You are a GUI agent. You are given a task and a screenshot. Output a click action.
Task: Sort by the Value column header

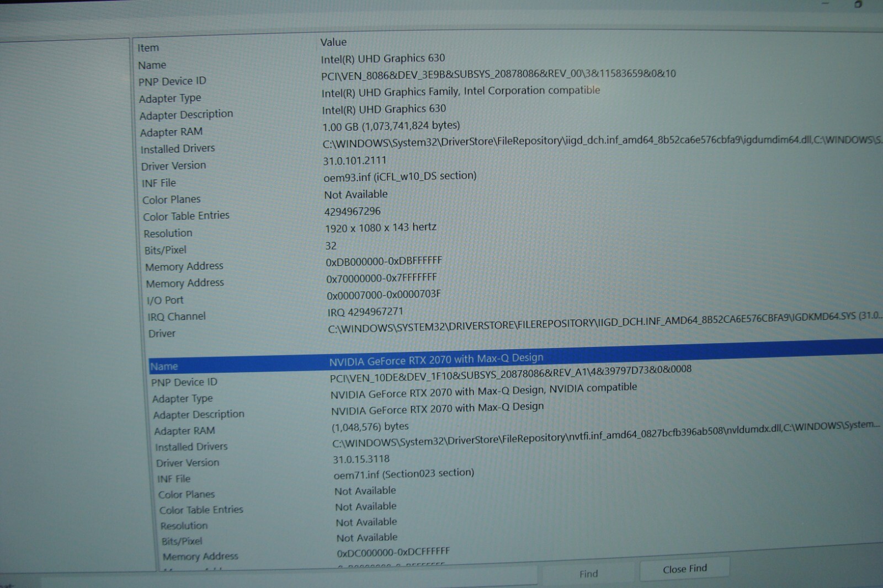(x=333, y=42)
